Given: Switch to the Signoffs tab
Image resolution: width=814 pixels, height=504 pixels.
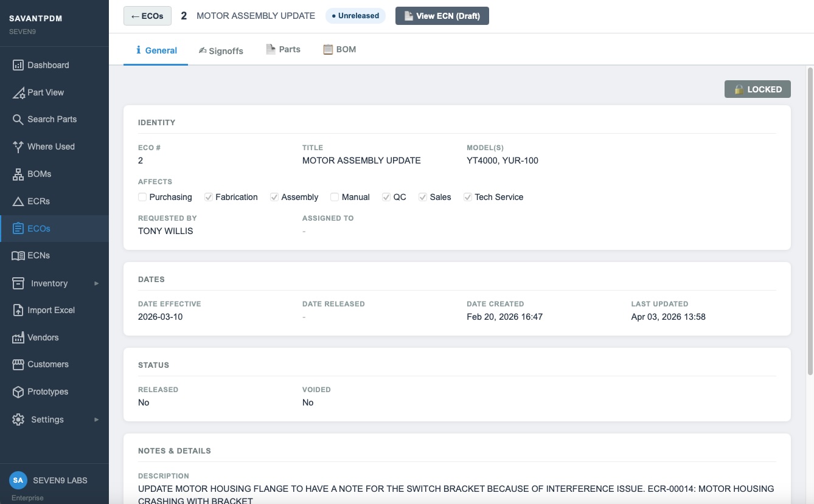Looking at the screenshot, I should point(221,50).
